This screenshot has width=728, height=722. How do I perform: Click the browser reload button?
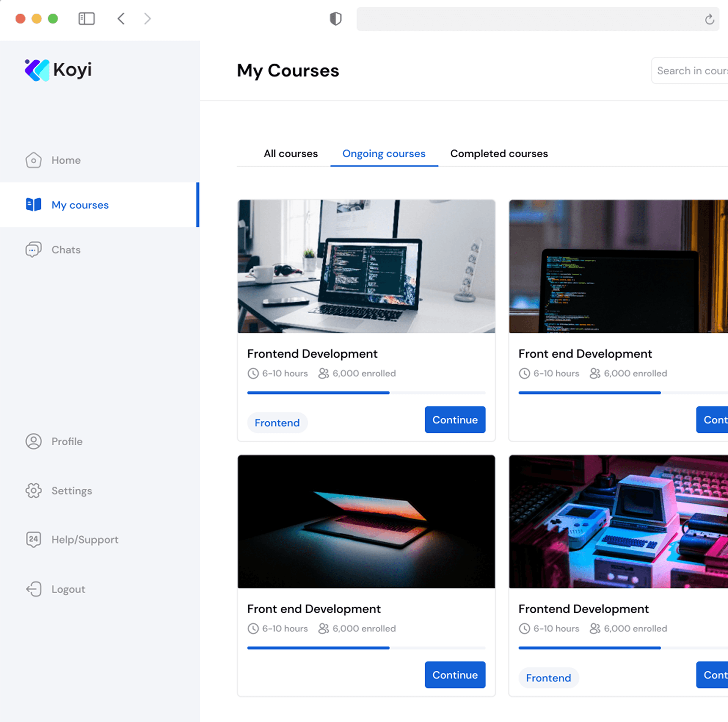[709, 19]
